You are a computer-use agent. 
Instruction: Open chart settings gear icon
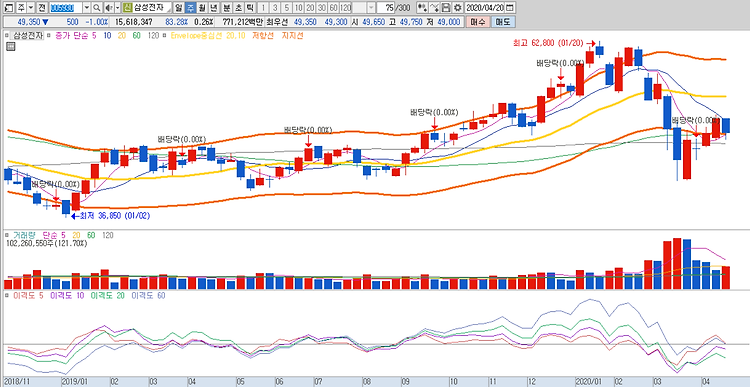(458, 8)
